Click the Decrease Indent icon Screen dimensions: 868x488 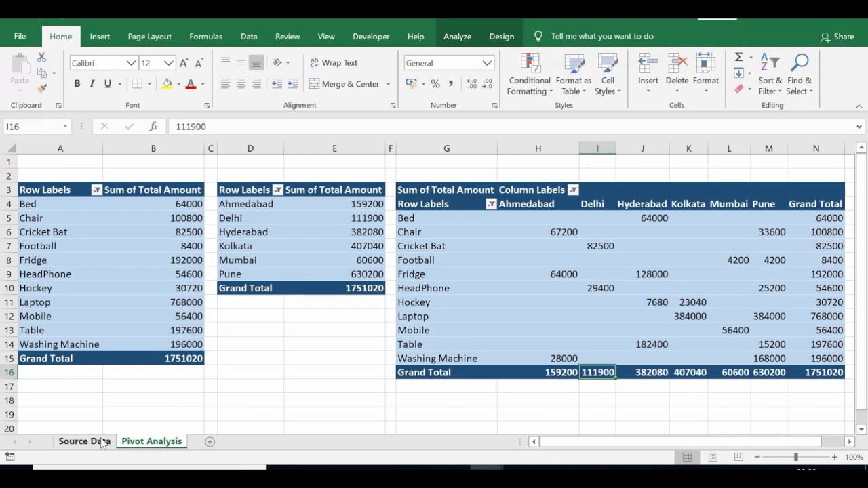pos(277,84)
